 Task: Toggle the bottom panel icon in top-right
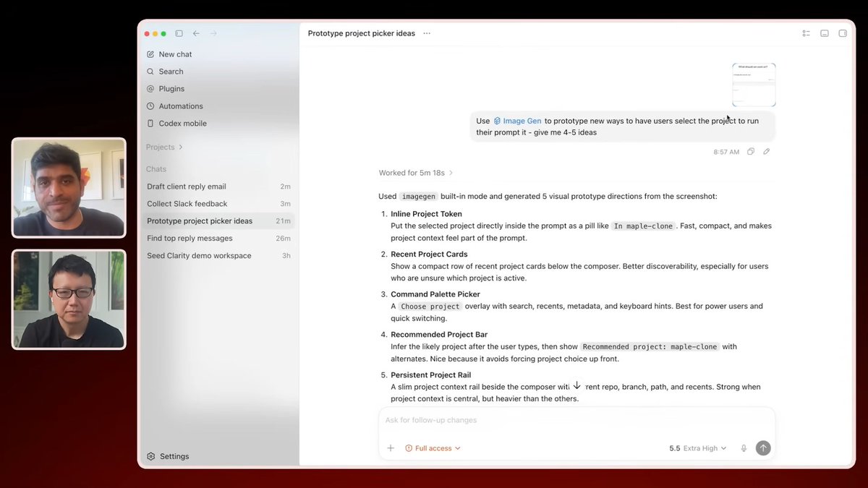[824, 33]
